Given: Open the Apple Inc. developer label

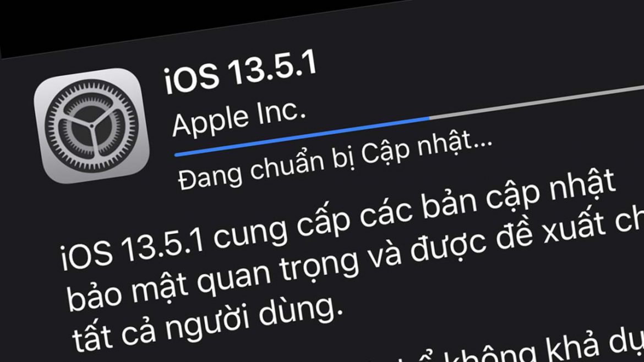Looking at the screenshot, I should tap(239, 118).
